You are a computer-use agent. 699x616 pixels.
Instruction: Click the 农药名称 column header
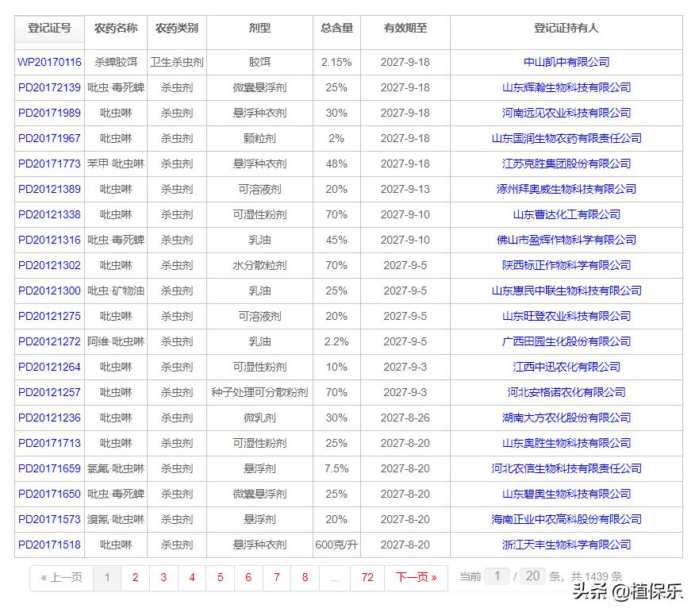click(116, 26)
